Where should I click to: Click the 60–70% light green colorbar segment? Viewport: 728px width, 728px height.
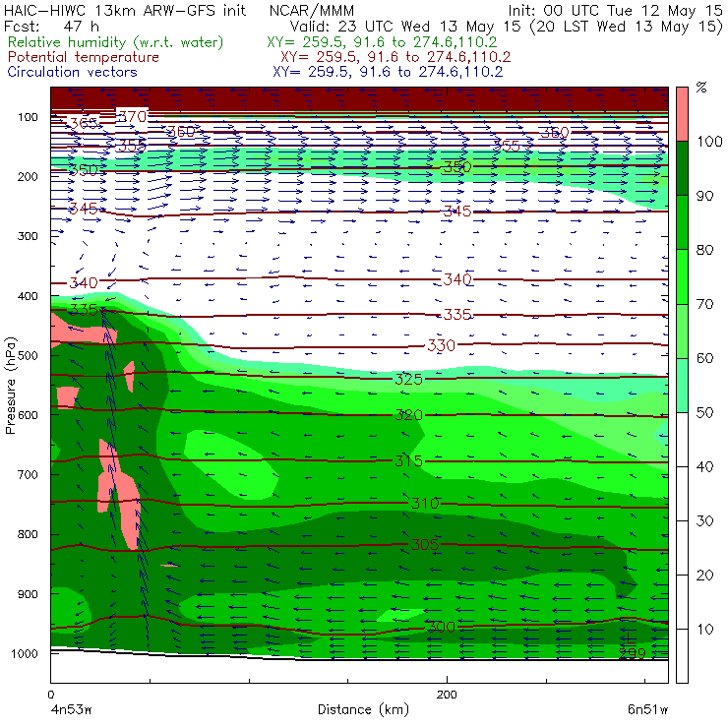[682, 331]
